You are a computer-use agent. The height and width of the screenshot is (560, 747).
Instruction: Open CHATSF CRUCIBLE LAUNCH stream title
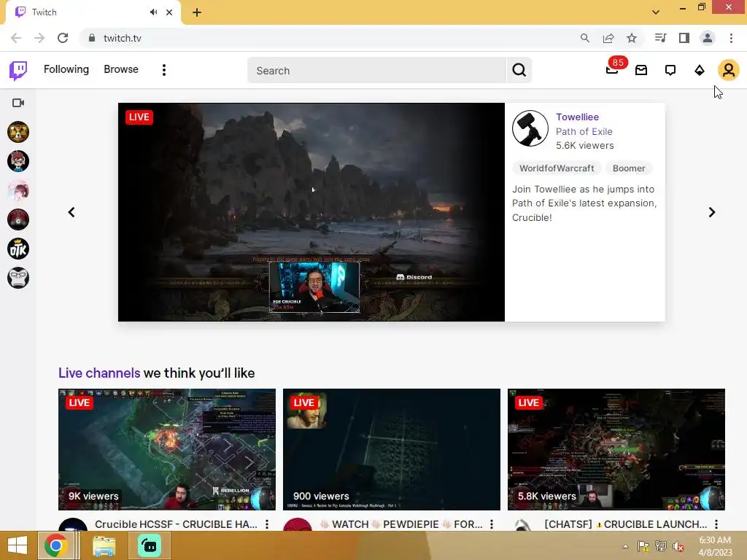pyautogui.click(x=625, y=524)
